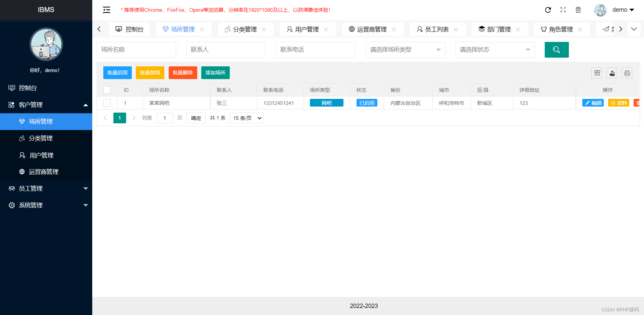
Task: Click page number 1 in pagination
Action: (x=120, y=118)
